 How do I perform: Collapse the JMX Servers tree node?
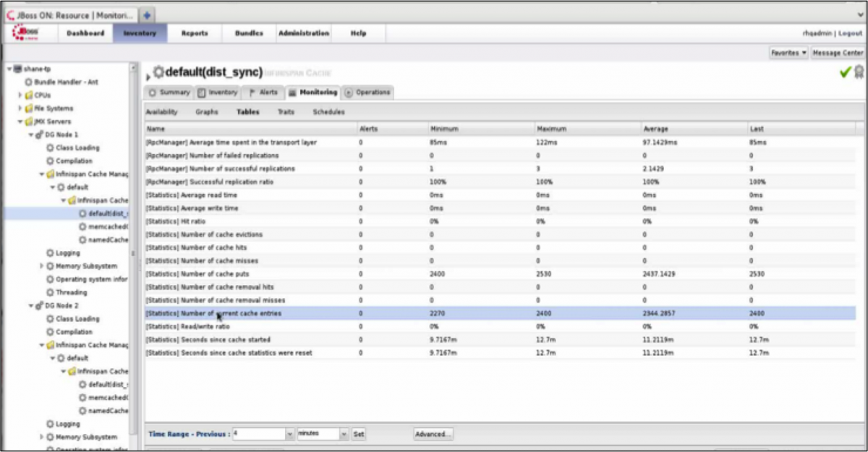pos(20,121)
